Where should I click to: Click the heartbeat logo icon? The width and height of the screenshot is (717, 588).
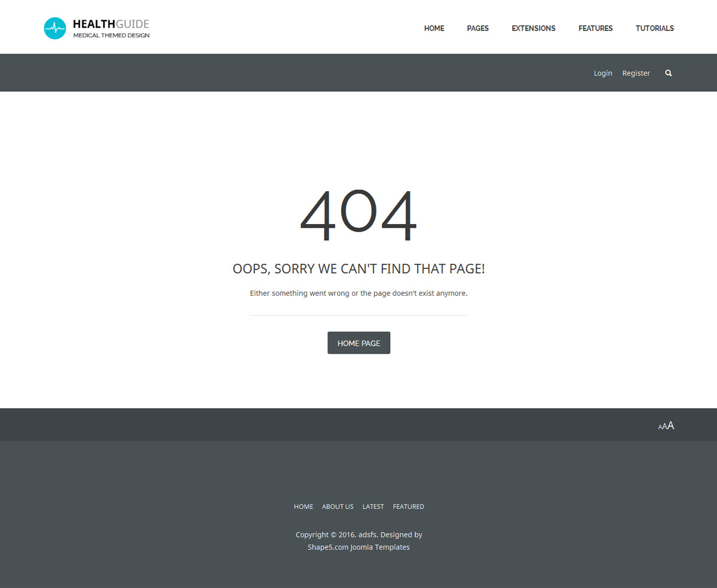coord(55,28)
